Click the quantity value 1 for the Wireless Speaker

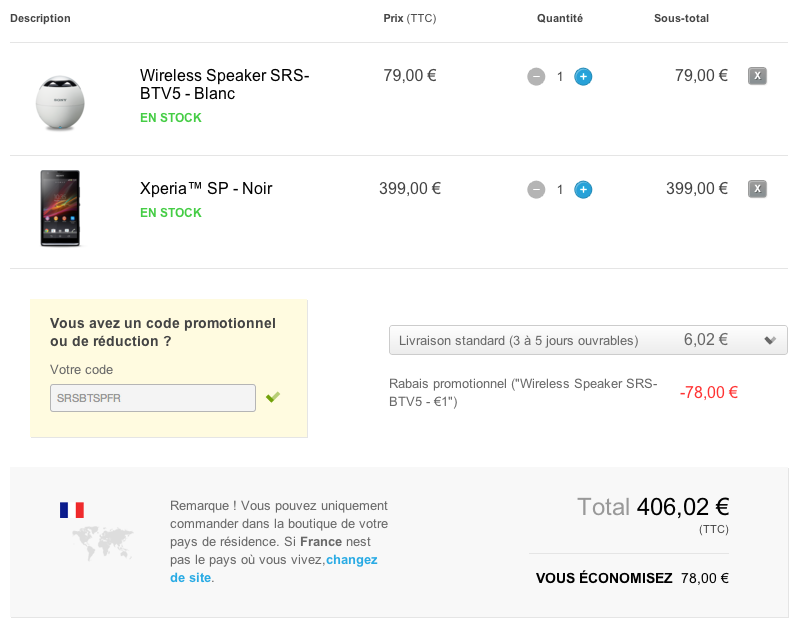click(560, 77)
